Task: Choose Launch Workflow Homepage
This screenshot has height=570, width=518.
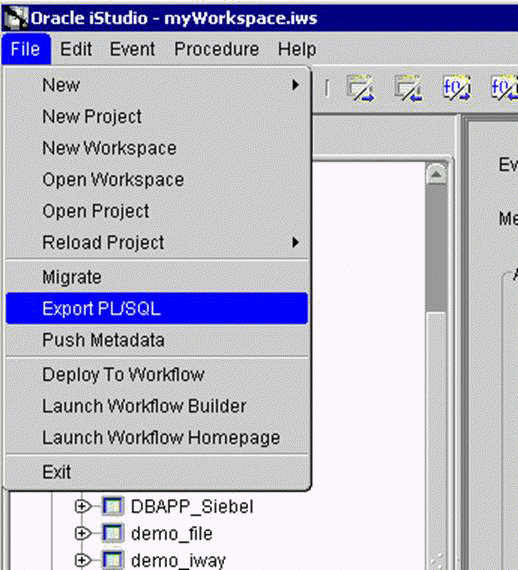Action: pos(157,437)
